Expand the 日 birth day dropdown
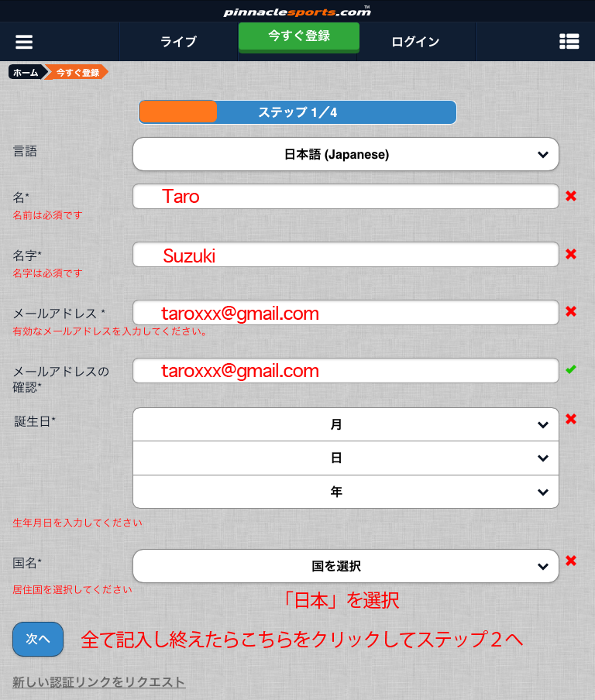This screenshot has width=595, height=700. point(346,458)
